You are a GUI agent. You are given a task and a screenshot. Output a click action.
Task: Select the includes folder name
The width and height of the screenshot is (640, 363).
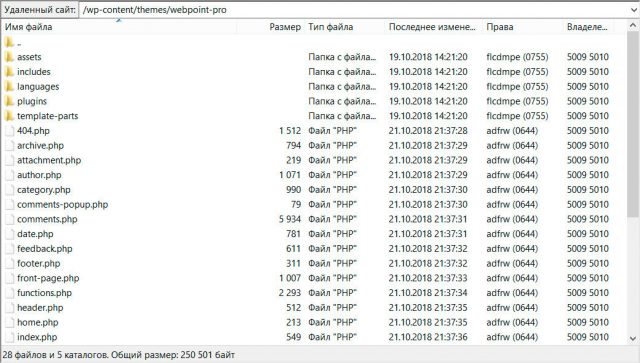(33, 71)
